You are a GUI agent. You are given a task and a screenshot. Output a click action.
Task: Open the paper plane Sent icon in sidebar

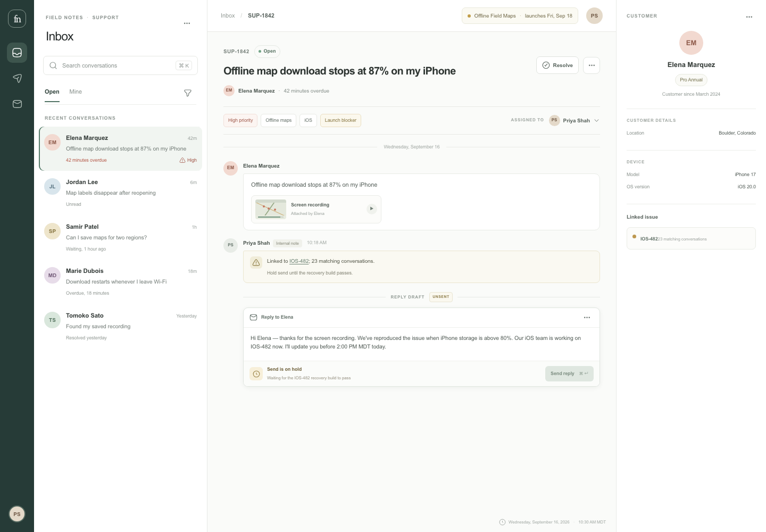[17, 78]
